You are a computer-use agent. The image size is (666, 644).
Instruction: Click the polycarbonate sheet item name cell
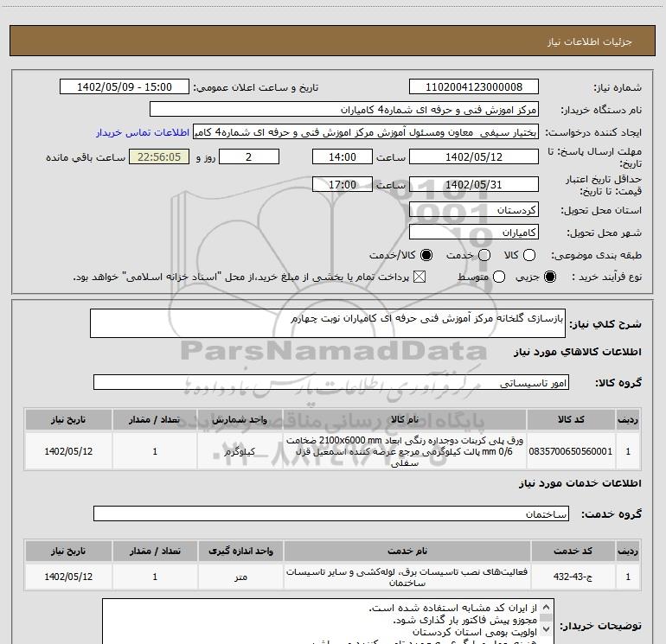click(405, 451)
